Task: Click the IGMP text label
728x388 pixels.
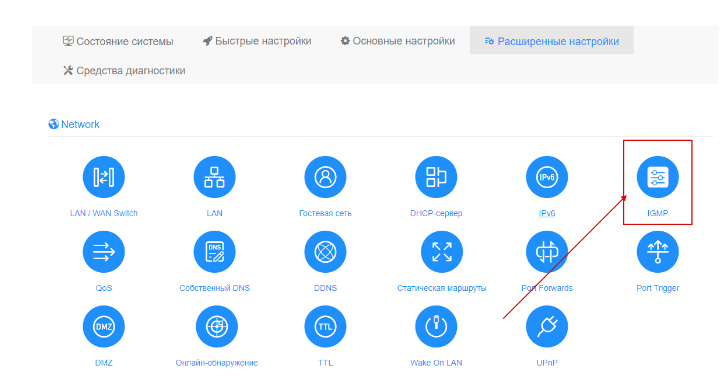Action: point(657,213)
